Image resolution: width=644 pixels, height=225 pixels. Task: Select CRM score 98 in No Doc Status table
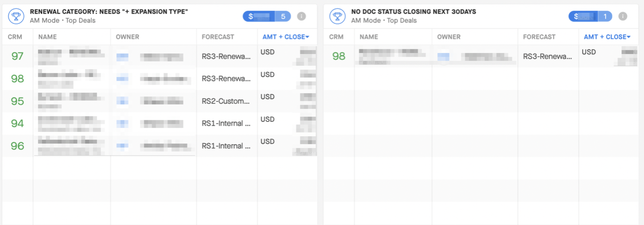(339, 56)
